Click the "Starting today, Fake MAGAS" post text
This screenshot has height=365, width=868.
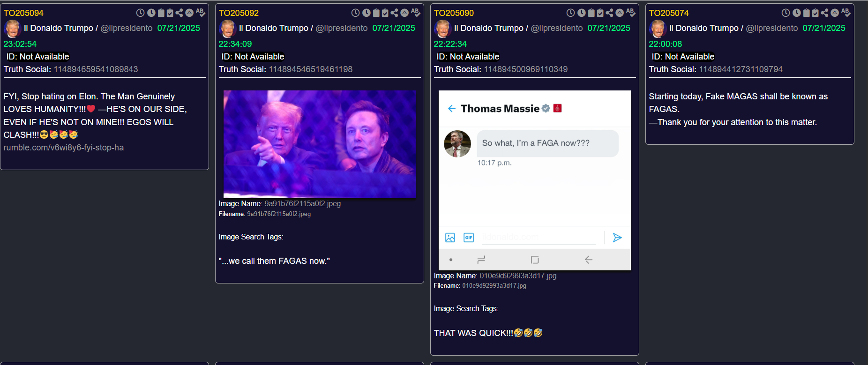(738, 109)
